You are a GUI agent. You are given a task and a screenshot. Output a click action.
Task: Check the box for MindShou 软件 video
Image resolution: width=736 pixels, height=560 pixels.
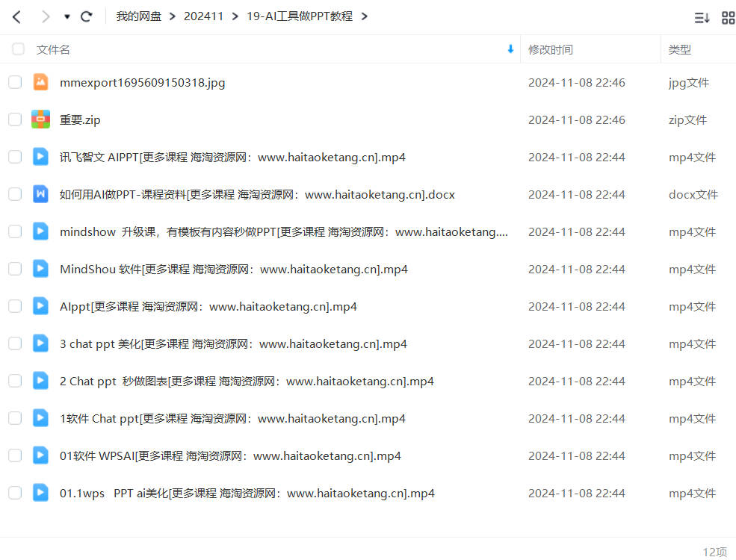coord(15,269)
